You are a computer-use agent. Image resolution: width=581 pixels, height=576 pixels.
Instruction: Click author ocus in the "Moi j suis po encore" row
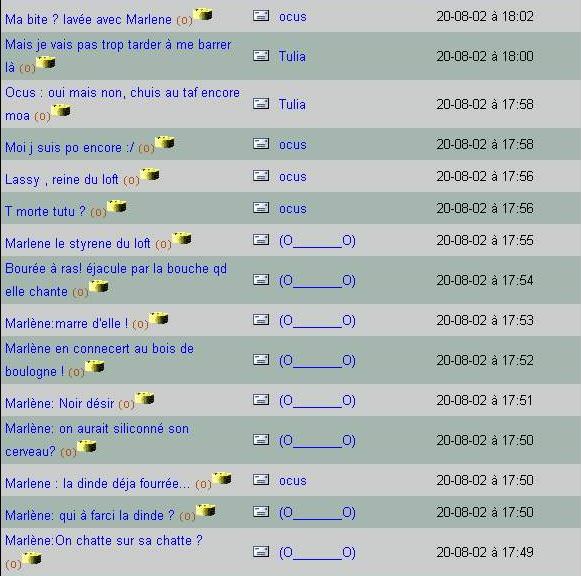coord(293,144)
